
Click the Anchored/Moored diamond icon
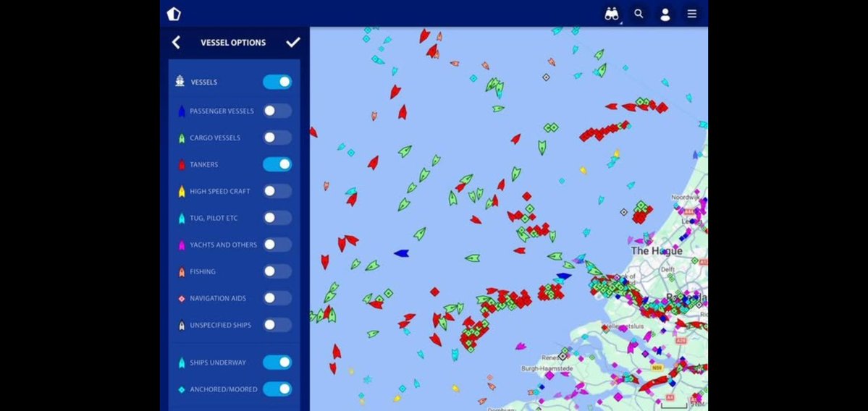coord(182,389)
